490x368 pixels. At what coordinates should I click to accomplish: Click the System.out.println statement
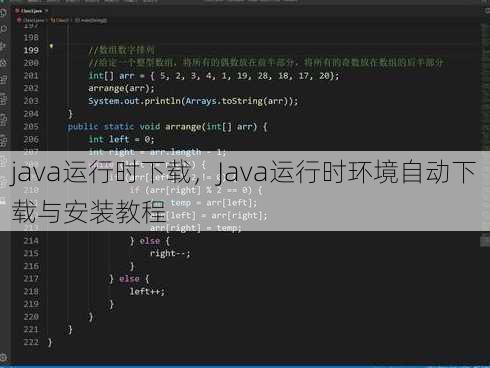pos(193,101)
